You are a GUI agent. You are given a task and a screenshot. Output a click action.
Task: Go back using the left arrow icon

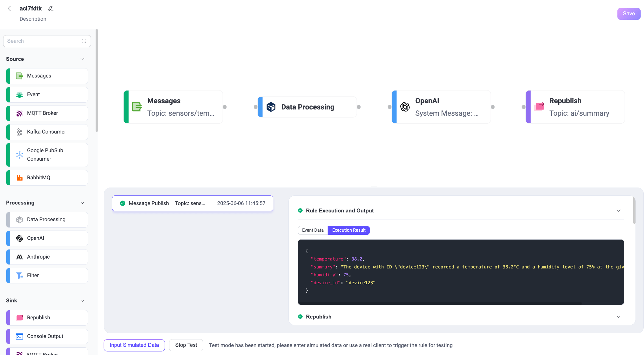(x=9, y=8)
